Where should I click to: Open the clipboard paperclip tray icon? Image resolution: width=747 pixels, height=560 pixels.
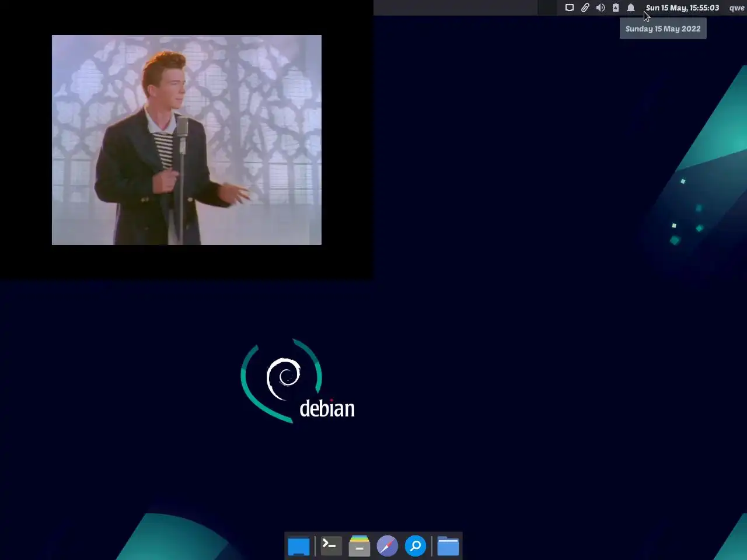[585, 8]
